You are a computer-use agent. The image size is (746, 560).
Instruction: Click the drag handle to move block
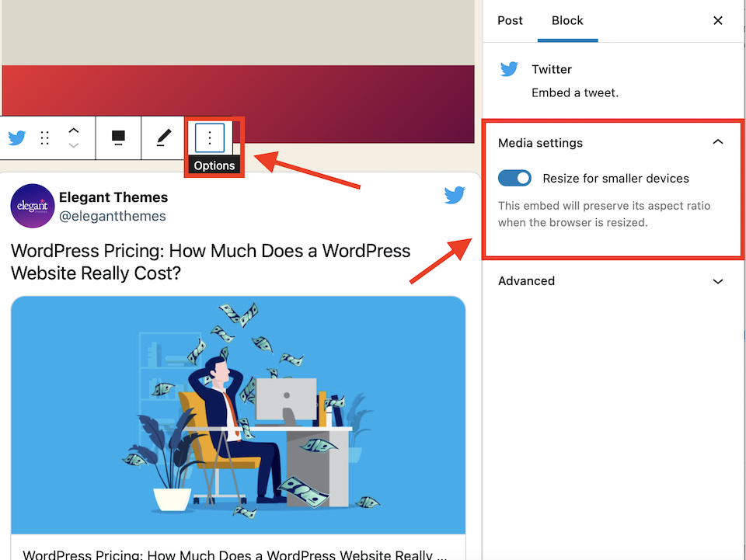44,137
